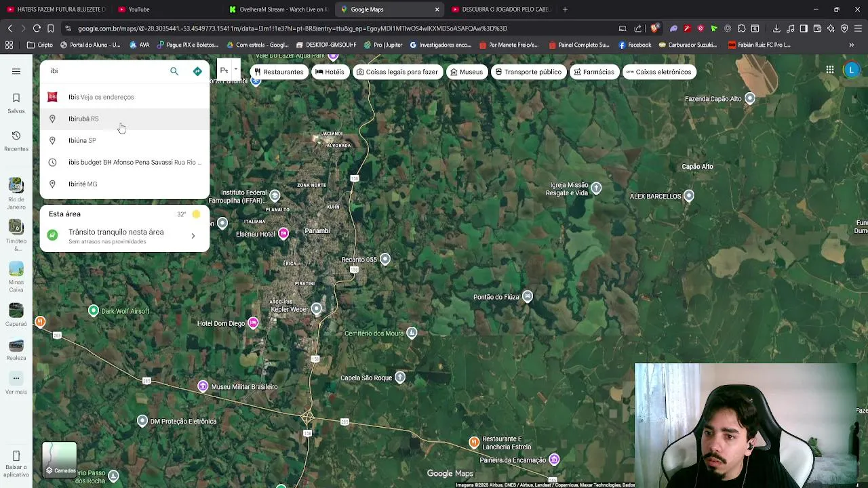This screenshot has width=868, height=488.
Task: Show more bookmarks overflow chevron
Action: [x=852, y=45]
